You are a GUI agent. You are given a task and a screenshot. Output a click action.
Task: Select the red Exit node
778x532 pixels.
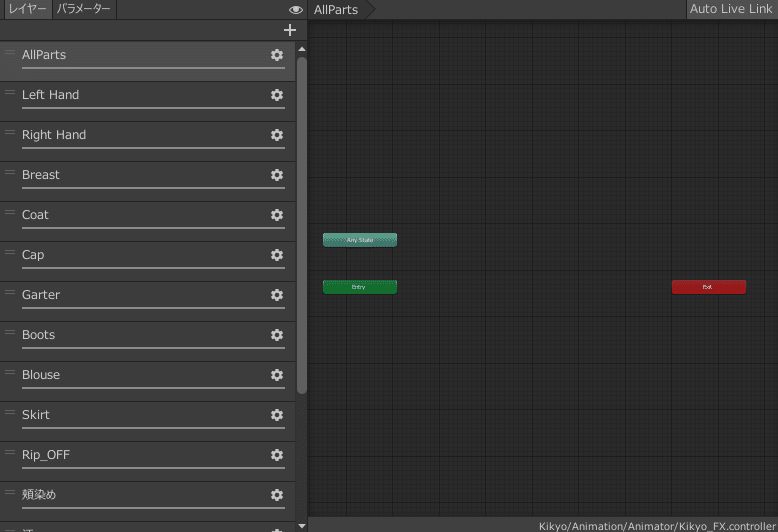pos(709,287)
